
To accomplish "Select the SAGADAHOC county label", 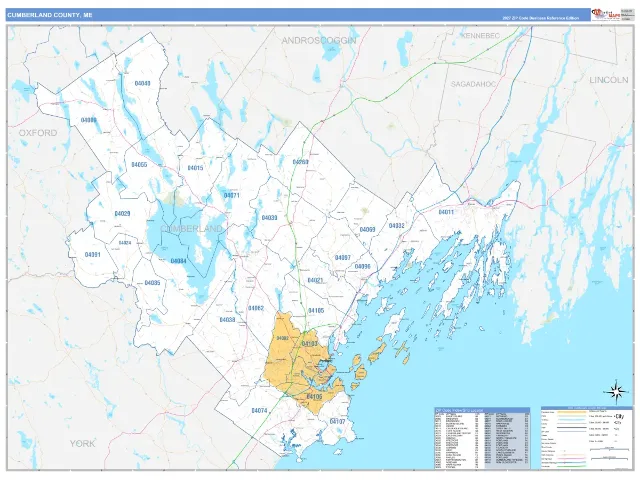I will coord(473,84).
